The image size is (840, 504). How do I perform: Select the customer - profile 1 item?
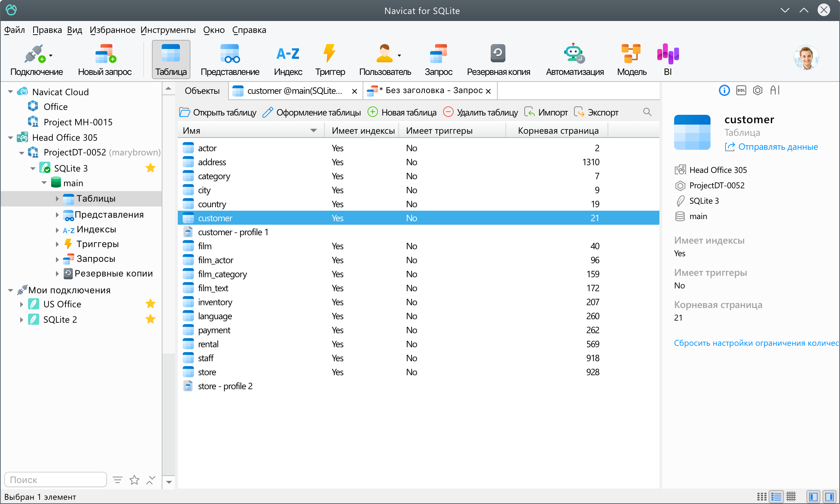click(x=418, y=232)
